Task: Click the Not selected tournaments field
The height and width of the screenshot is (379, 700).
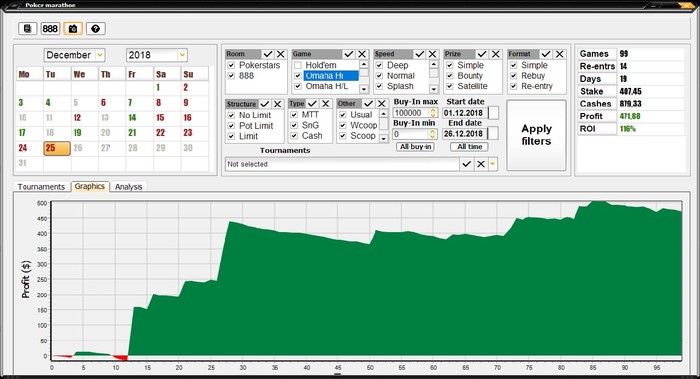Action: tap(342, 164)
